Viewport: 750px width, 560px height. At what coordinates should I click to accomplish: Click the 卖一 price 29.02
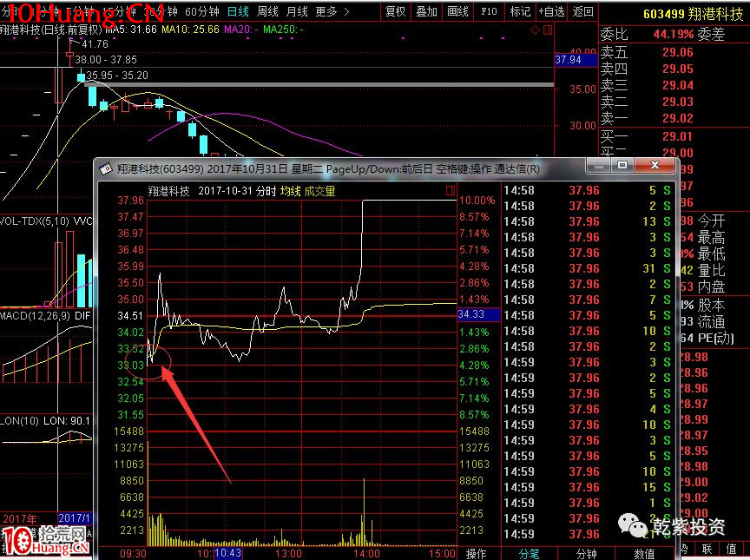click(x=677, y=118)
